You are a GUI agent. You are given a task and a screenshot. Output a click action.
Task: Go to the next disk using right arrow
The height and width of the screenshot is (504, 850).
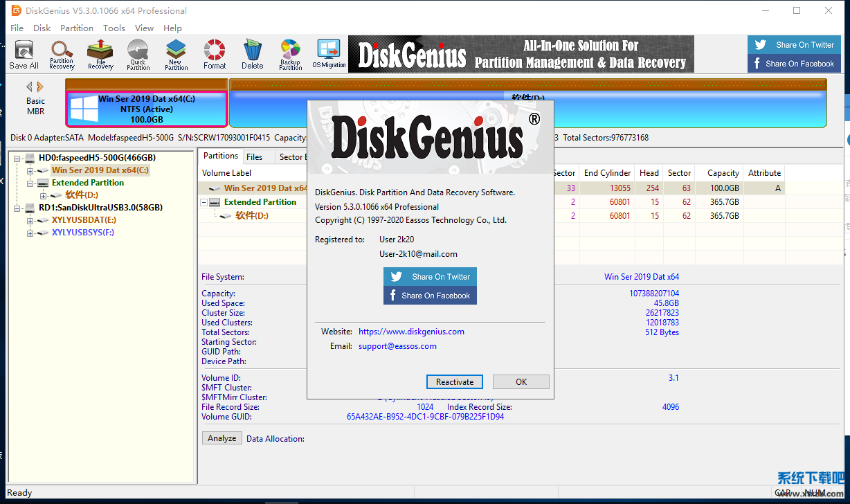tap(40, 87)
